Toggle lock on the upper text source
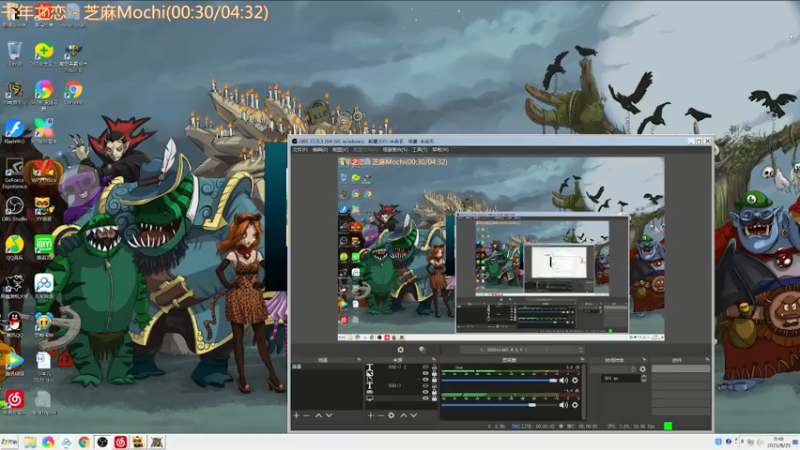 434,367
